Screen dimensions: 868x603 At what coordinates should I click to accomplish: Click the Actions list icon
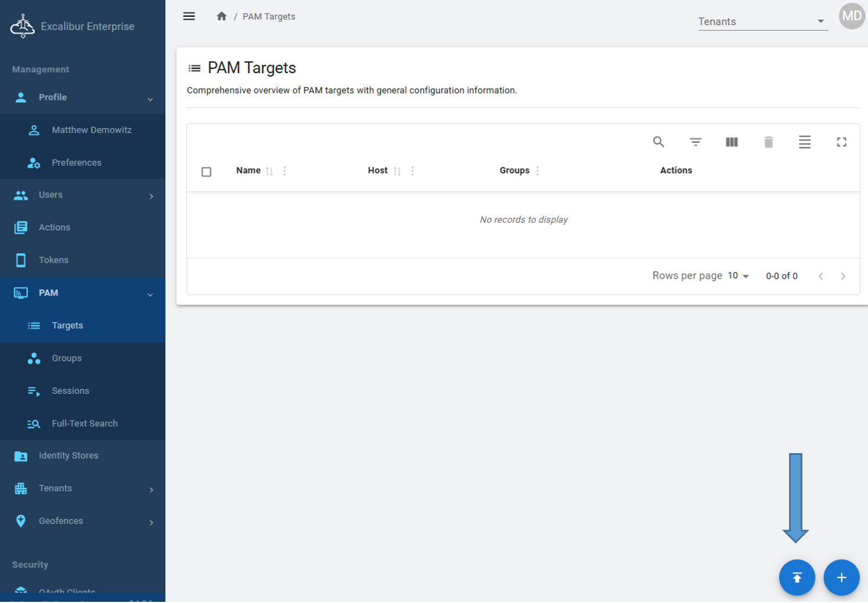click(x=21, y=227)
